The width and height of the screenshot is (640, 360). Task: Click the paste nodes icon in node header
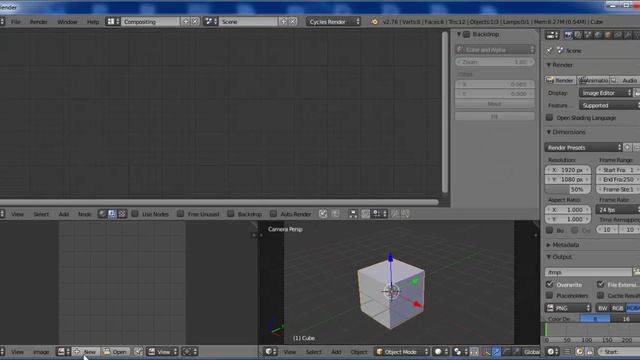[405, 214]
